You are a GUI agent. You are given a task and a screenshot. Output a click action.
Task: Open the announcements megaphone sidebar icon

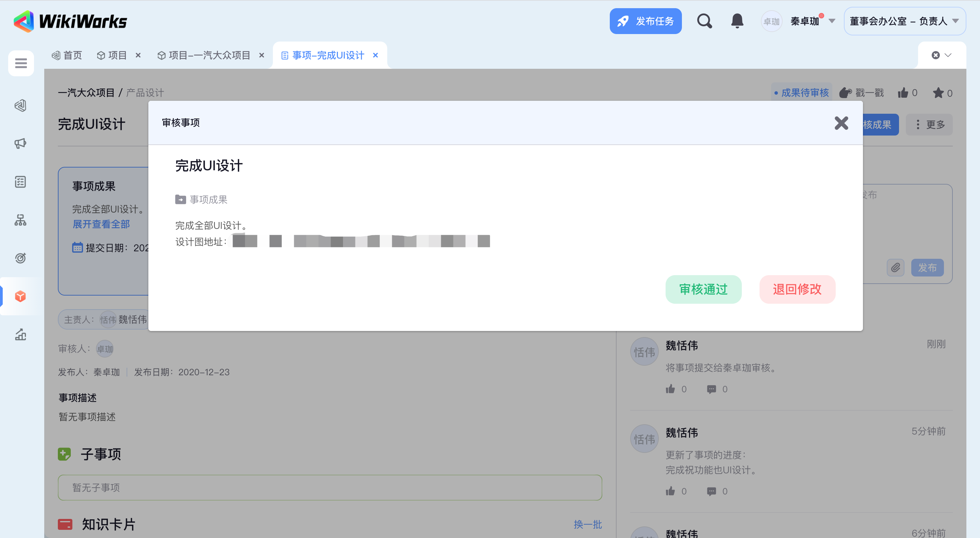[20, 143]
